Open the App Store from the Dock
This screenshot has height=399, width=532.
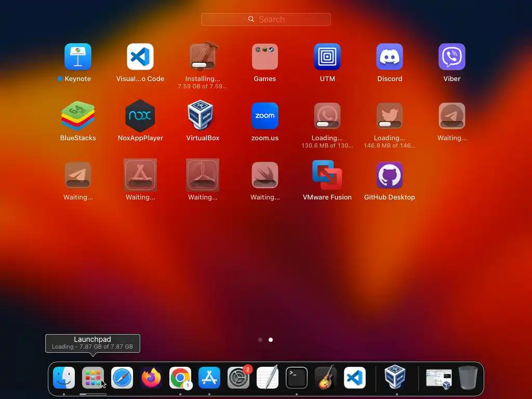pos(209,378)
